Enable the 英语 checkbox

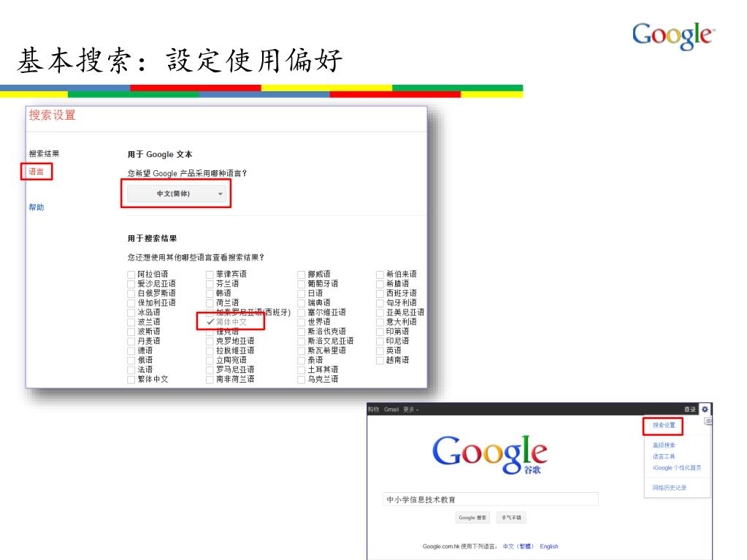[x=380, y=350]
